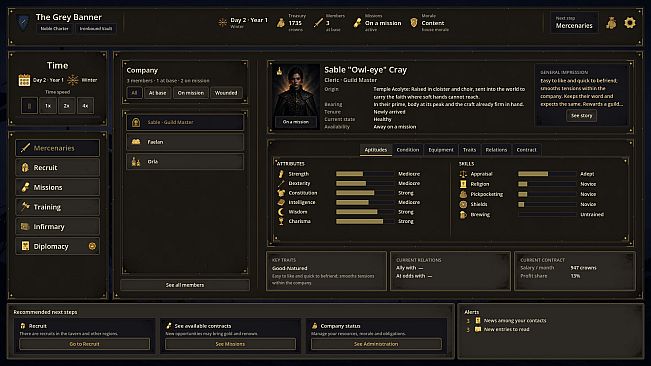Click the Intelligence attribute icon
This screenshot has width=651, height=366.
point(281,203)
